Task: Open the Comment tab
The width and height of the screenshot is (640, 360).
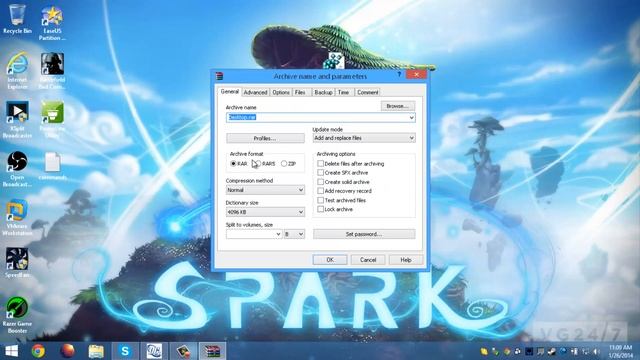Action: point(367,93)
